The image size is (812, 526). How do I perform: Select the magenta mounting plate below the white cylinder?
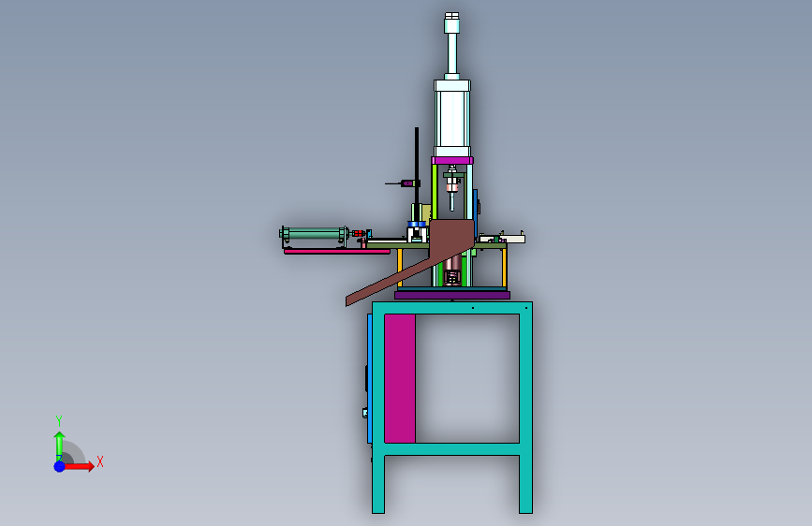(452, 160)
